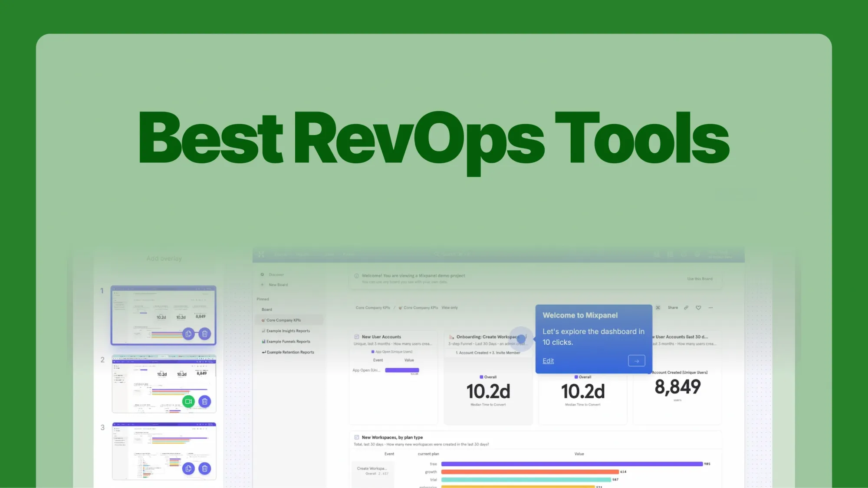Viewport: 868px width, 488px height.
Task: Copy the board link using the chain icon
Action: click(x=686, y=308)
